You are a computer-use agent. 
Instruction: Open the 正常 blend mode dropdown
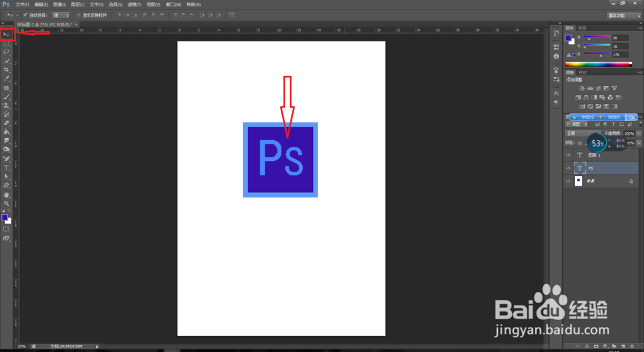582,133
